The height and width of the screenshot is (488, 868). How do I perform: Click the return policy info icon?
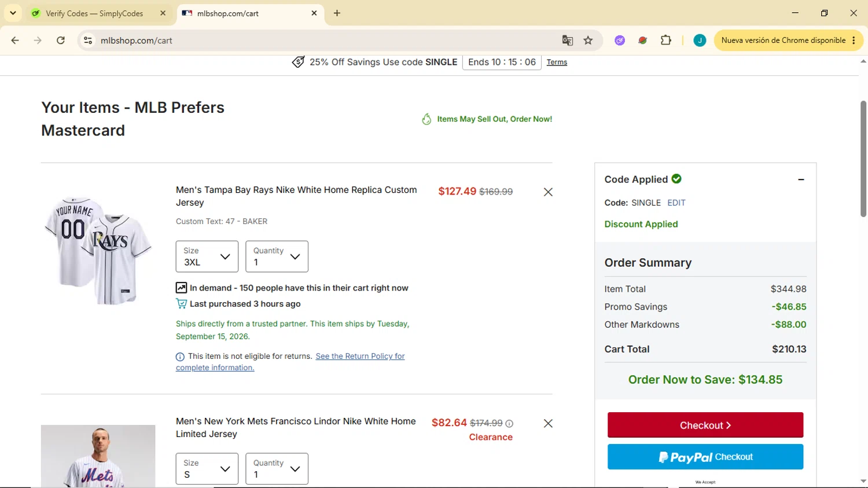point(180,357)
